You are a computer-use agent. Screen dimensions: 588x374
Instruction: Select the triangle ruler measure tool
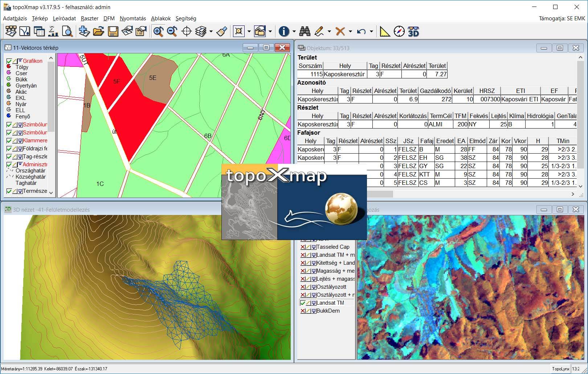pos(385,32)
